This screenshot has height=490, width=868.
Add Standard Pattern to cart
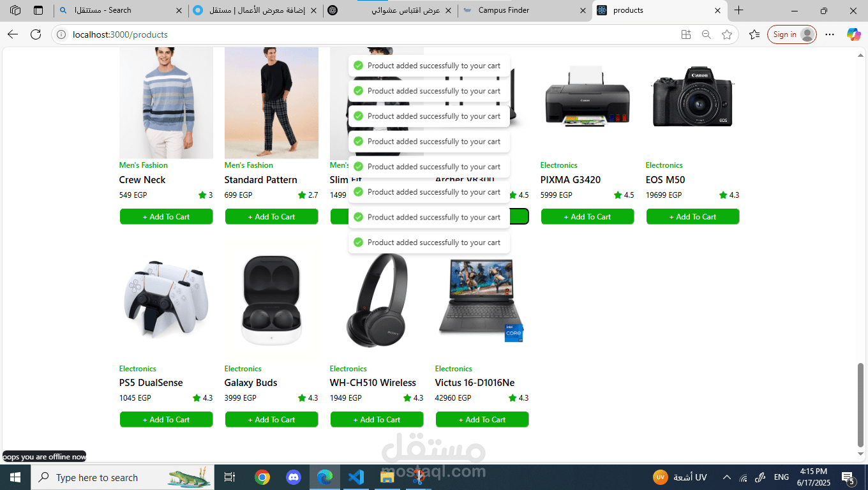(x=271, y=216)
